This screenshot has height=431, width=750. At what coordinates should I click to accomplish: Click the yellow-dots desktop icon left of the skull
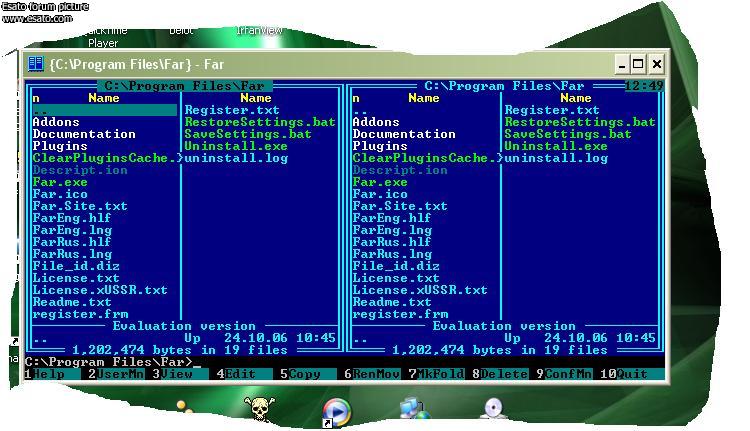pyautogui.click(x=184, y=408)
